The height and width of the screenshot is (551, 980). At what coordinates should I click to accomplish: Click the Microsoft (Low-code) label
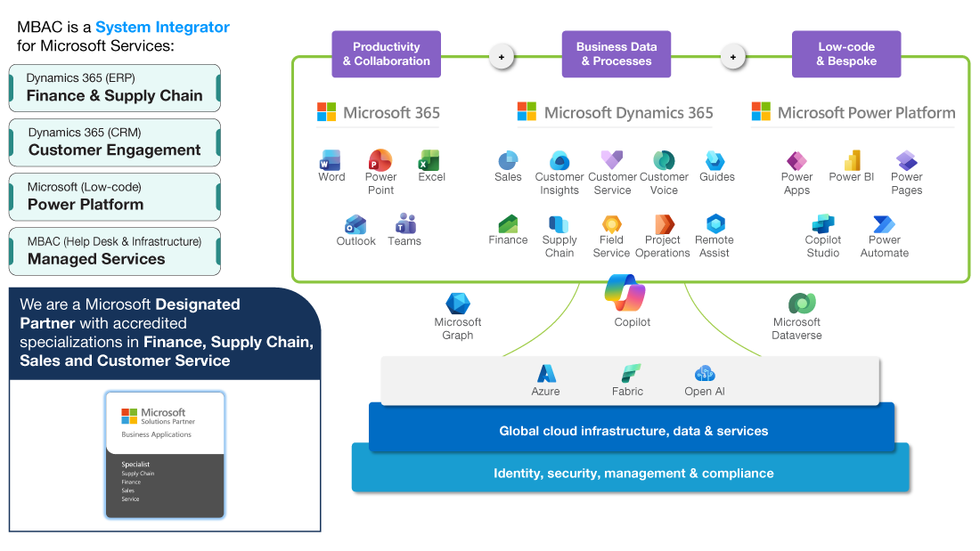pyautogui.click(x=85, y=187)
